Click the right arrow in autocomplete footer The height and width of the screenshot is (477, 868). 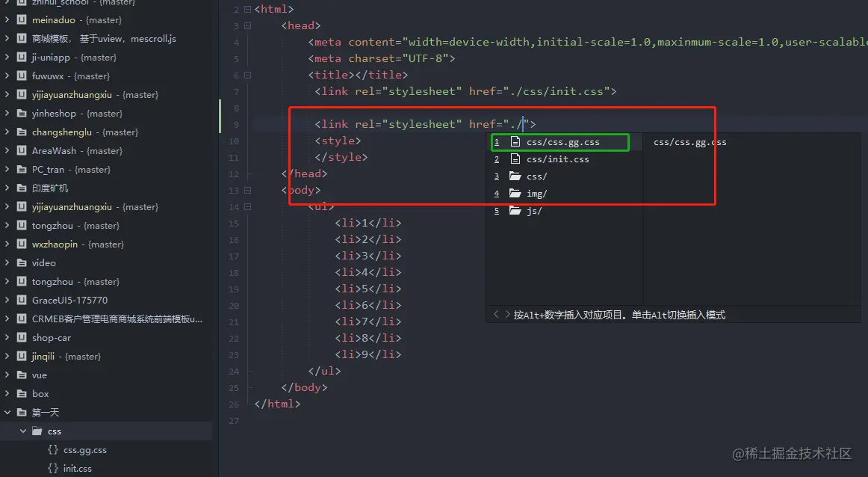507,315
